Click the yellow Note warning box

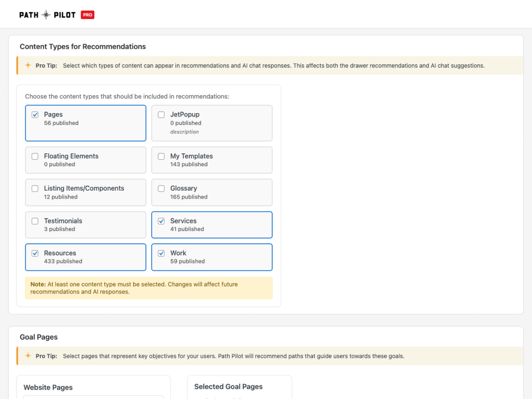pyautogui.click(x=149, y=288)
